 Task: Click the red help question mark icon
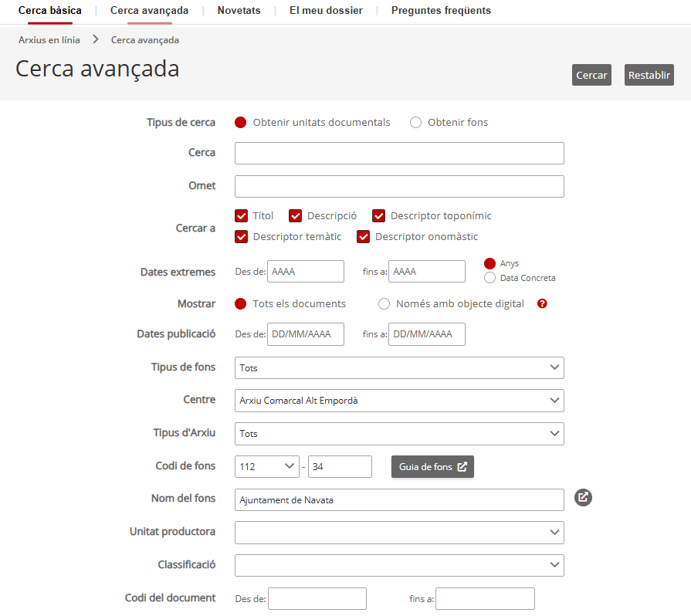point(542,304)
